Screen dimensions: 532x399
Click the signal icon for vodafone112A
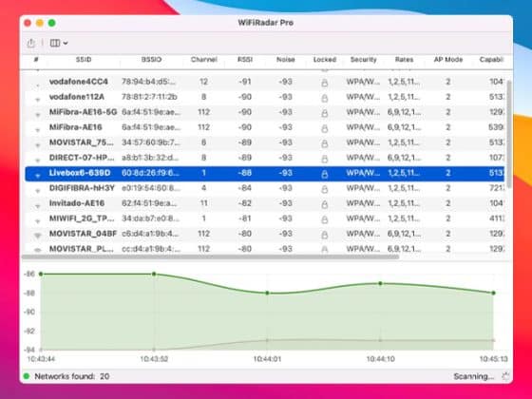click(x=38, y=100)
